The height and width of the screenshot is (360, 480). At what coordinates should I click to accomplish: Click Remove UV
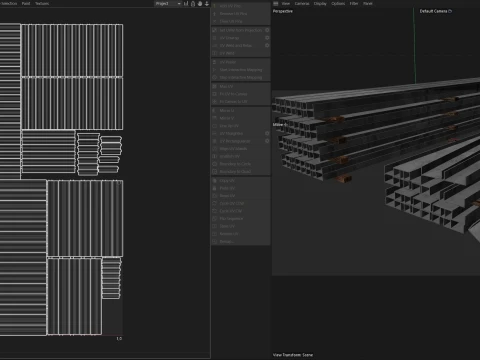(x=240, y=234)
